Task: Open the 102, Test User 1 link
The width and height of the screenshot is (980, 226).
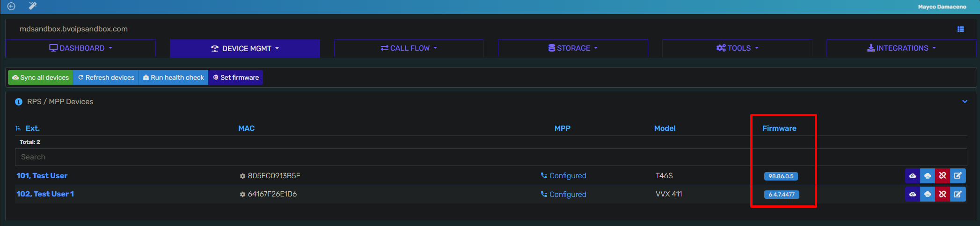Action: coord(45,194)
